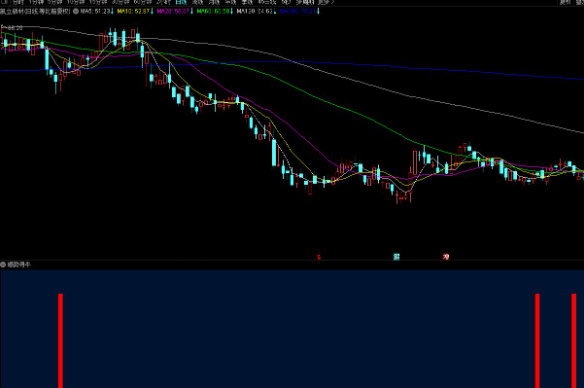This screenshot has height=388, width=584.
Task: Click the leftmost red signal bar
Action: 60,341
